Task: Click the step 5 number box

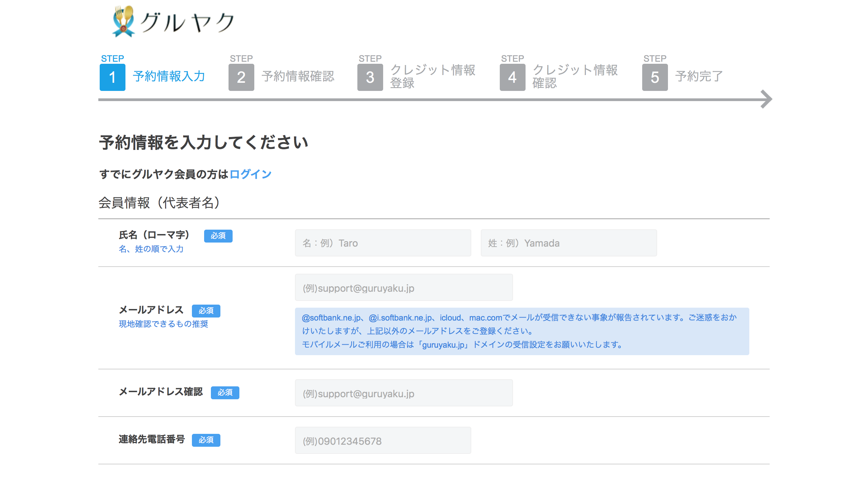Action: point(654,77)
